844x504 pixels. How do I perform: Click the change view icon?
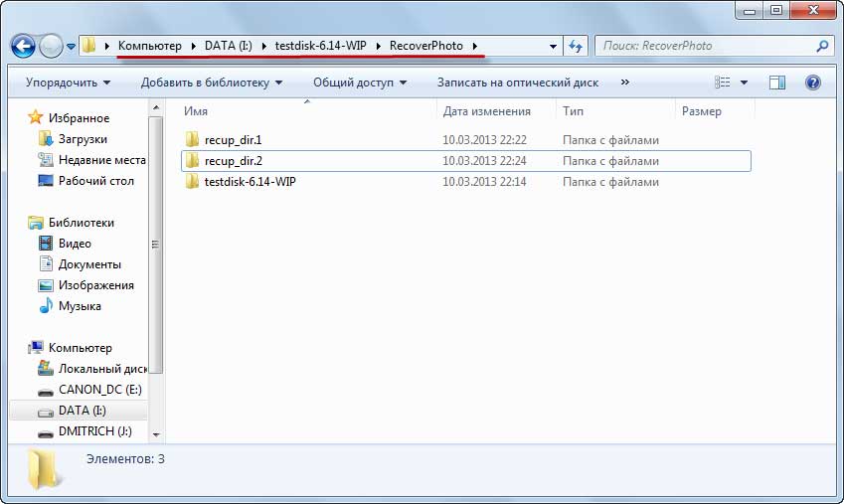tap(723, 83)
